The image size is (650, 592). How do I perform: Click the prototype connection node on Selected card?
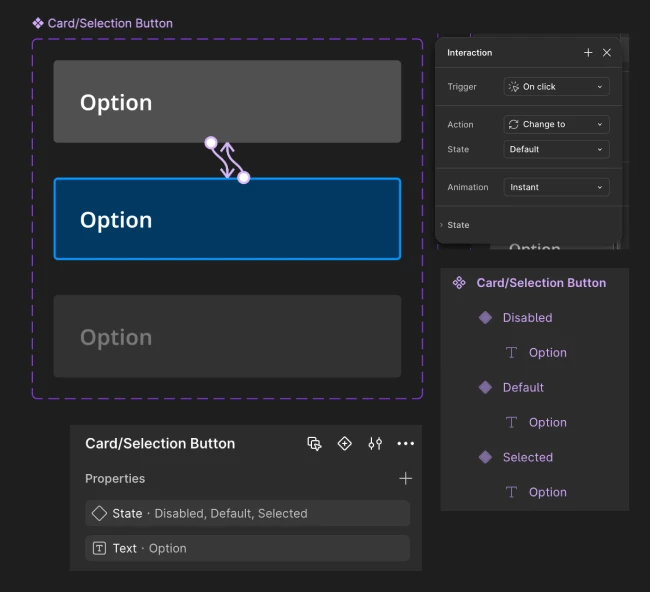pyautogui.click(x=244, y=177)
